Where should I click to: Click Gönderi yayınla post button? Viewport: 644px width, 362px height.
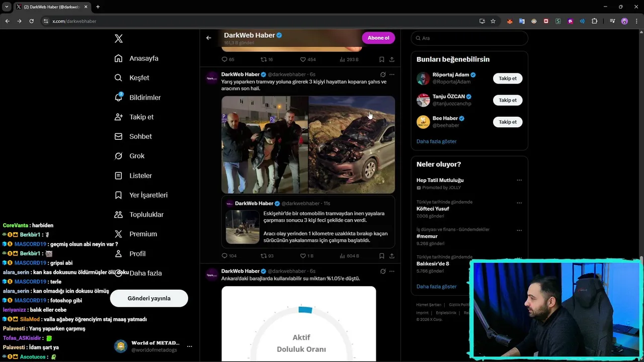point(149,298)
